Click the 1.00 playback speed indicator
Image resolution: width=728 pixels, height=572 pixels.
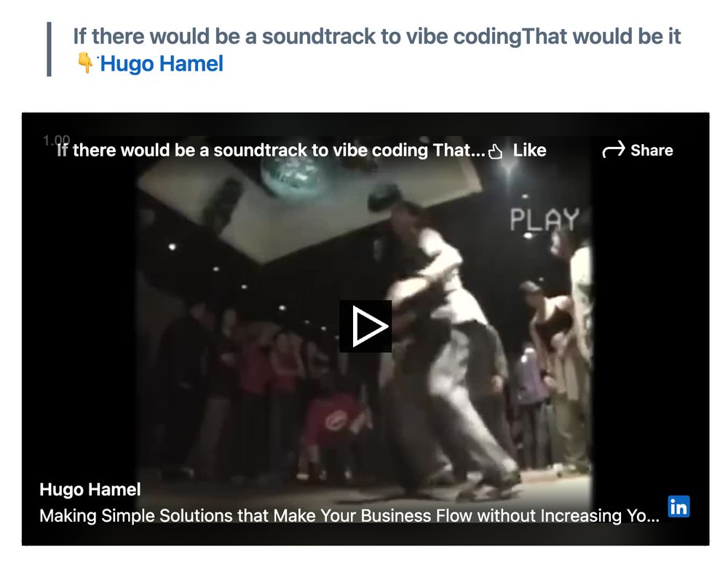tap(56, 139)
